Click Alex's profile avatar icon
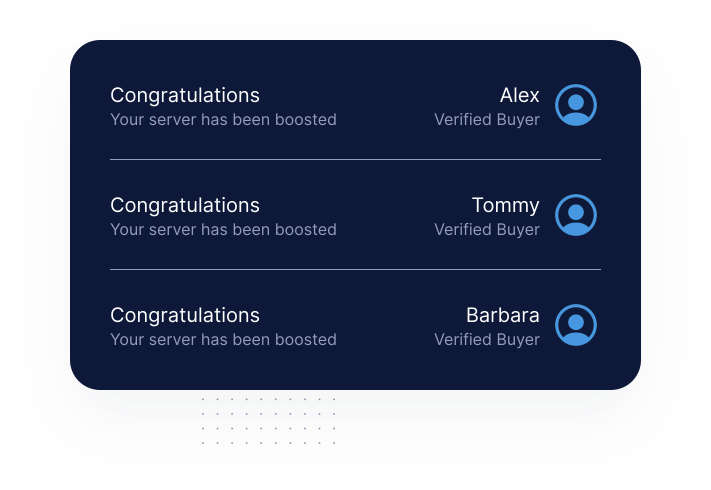The image size is (711, 490). [576, 105]
